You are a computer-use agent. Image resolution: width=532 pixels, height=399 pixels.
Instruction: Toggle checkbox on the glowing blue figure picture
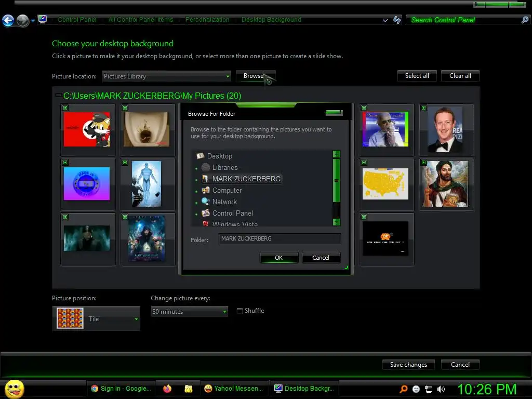[125, 163]
